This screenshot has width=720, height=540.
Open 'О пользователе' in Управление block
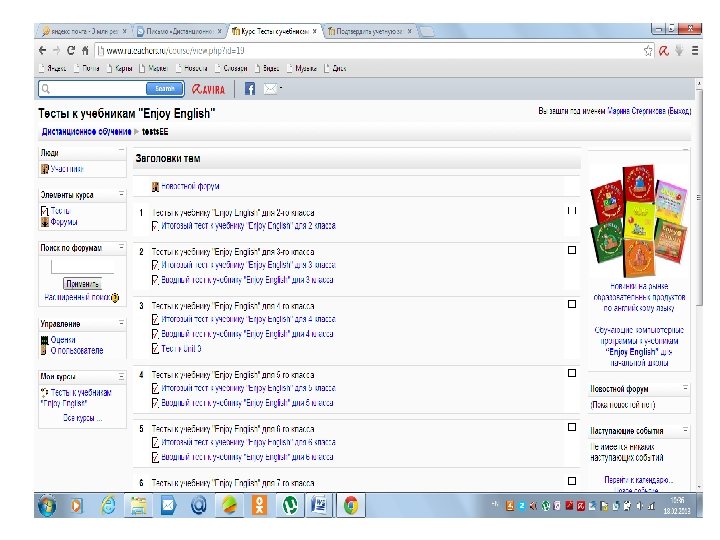click(77, 350)
